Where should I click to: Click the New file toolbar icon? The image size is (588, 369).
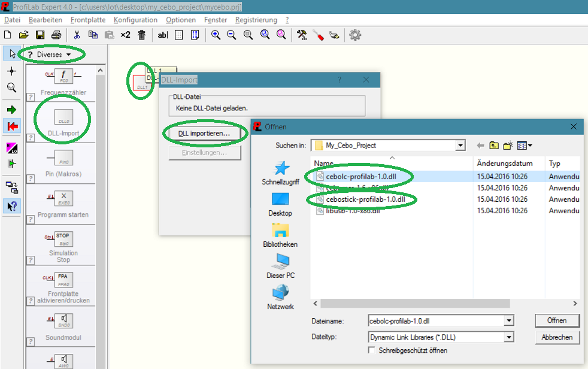(8, 35)
